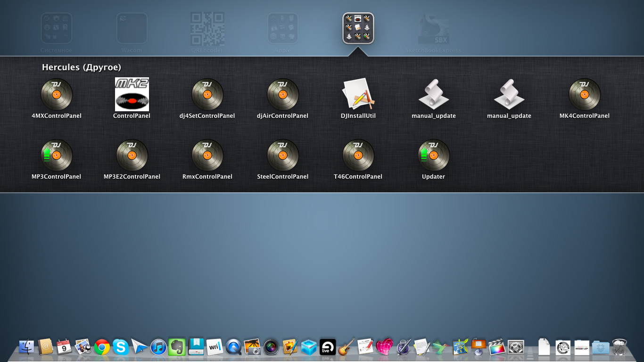Open green hummingbird app in Dock

point(441,347)
